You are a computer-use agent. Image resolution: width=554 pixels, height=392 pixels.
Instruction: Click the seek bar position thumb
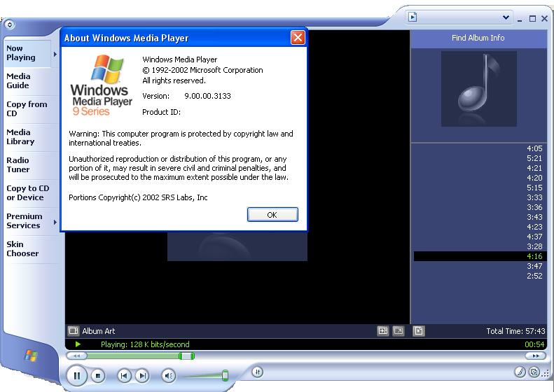click(x=186, y=356)
